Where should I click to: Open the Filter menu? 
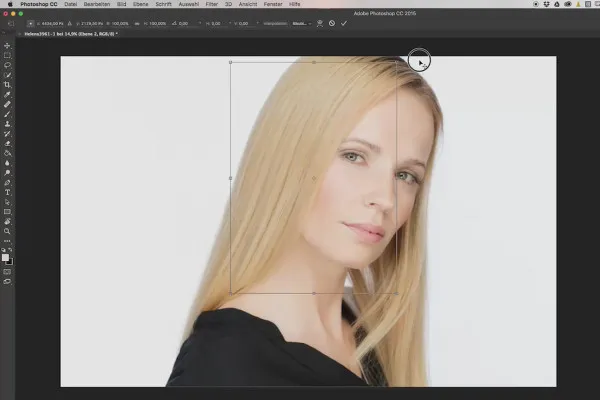[x=212, y=4]
